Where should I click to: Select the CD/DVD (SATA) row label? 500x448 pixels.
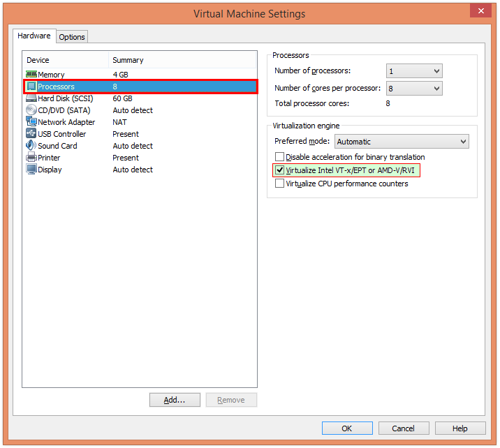click(x=64, y=110)
